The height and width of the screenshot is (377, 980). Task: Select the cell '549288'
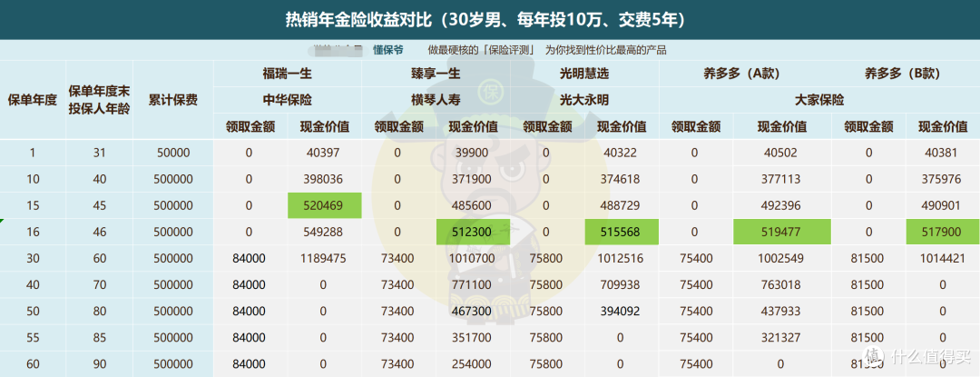click(x=324, y=232)
